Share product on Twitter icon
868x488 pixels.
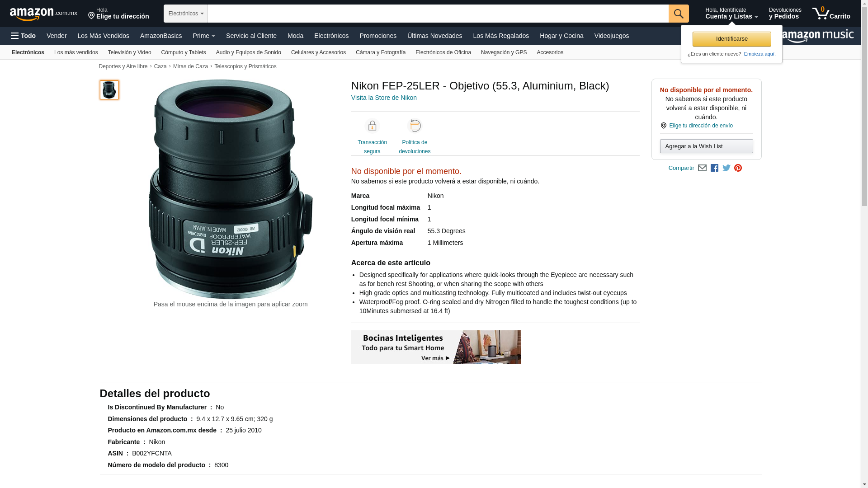point(726,168)
